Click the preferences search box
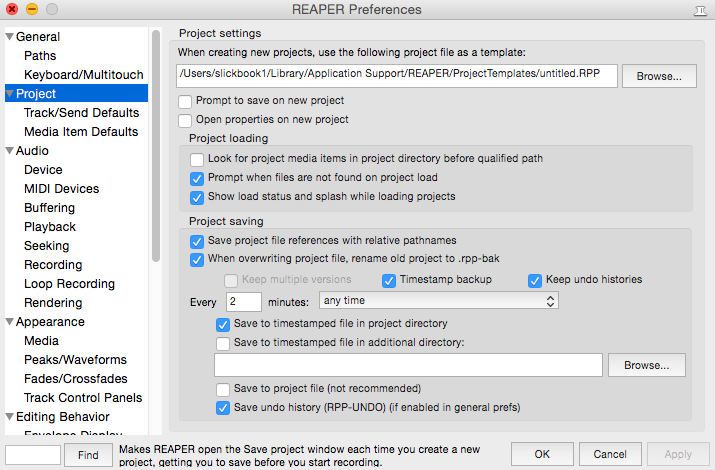The image size is (715, 470). (33, 455)
